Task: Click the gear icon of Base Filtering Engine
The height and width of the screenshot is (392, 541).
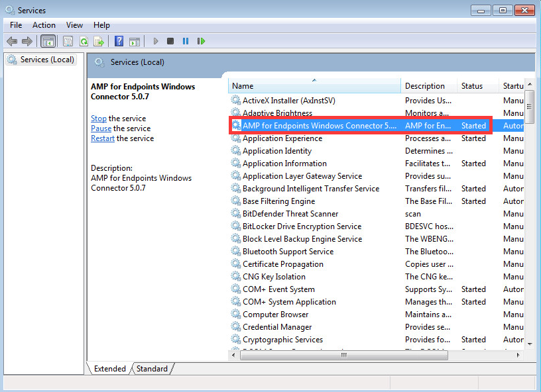Action: [236, 201]
